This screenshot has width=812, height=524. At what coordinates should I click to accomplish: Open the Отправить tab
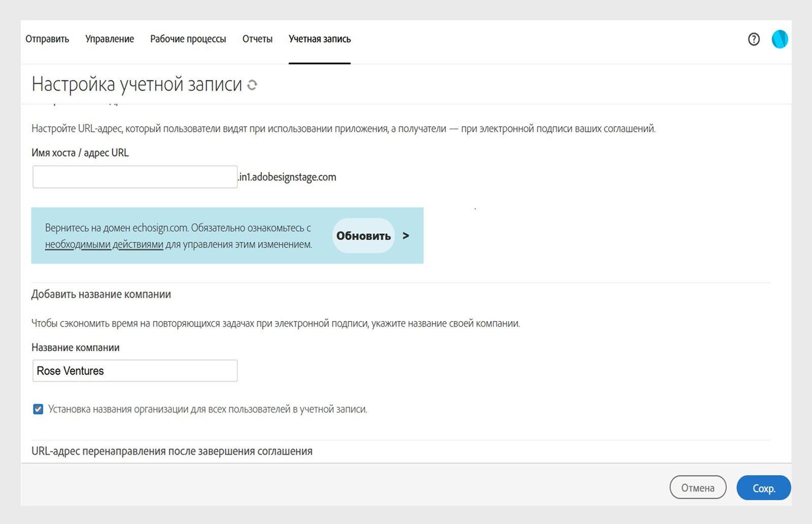[x=47, y=39]
